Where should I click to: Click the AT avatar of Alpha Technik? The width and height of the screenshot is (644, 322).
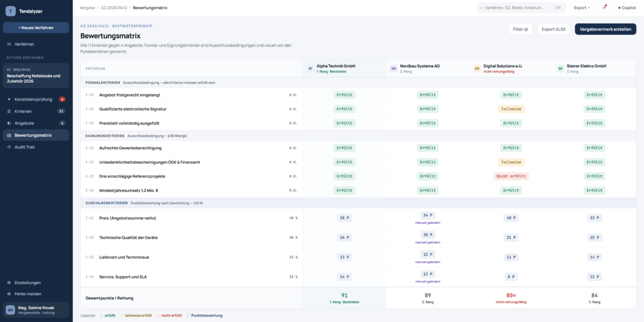[x=310, y=69]
